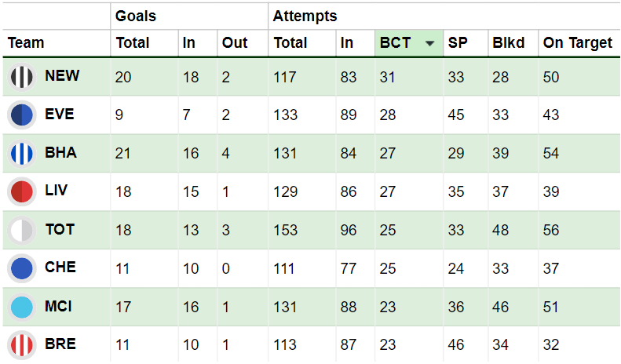The width and height of the screenshot is (621, 364).
Task: Click the CHE blue badge icon
Action: [22, 268]
